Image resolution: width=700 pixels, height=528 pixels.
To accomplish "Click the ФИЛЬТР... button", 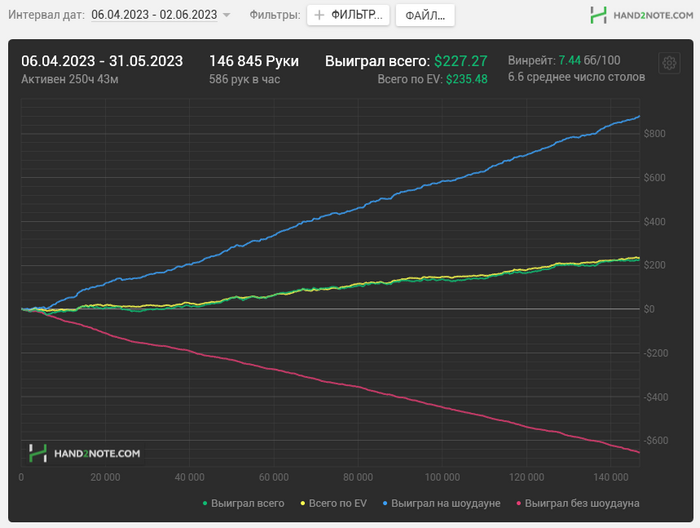I will pyautogui.click(x=348, y=15).
